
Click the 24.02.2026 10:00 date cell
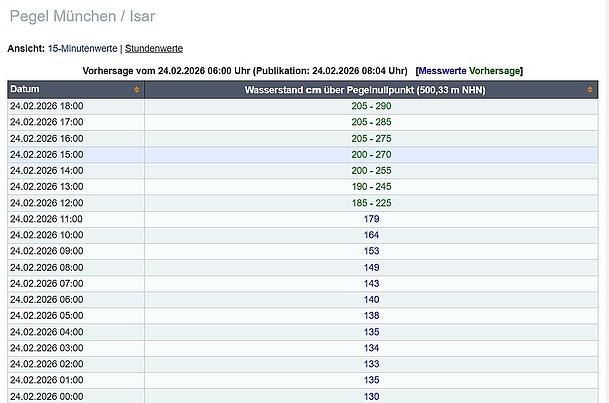[47, 234]
